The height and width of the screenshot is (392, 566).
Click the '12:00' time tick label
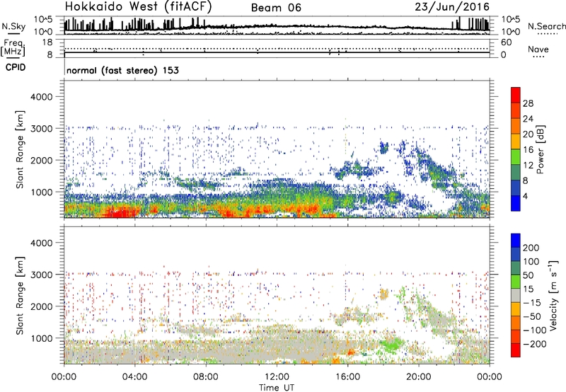point(277,377)
